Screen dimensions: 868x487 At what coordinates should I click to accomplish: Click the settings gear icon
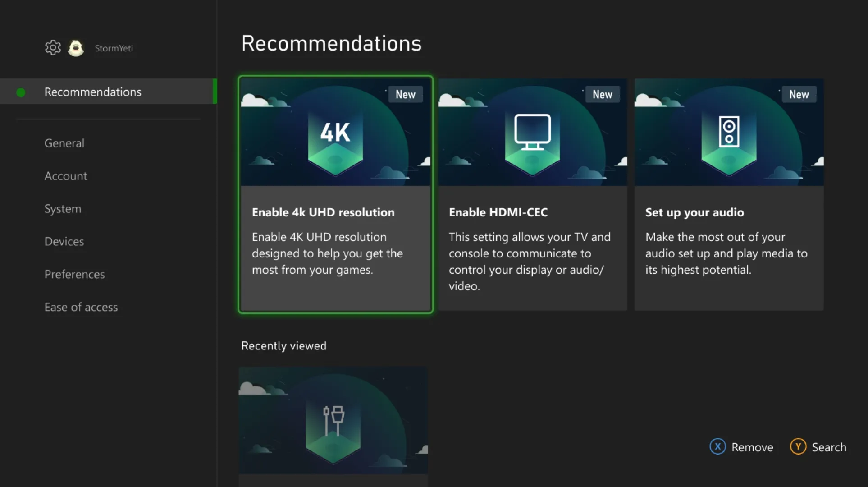point(51,47)
